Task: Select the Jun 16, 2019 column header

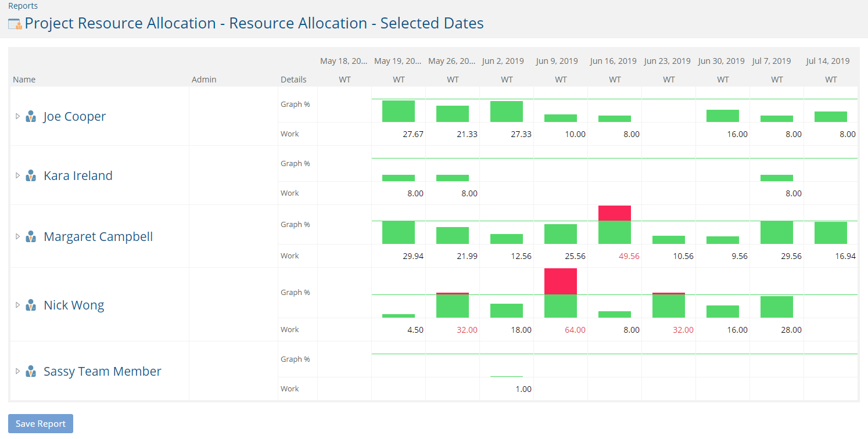Action: [x=613, y=61]
